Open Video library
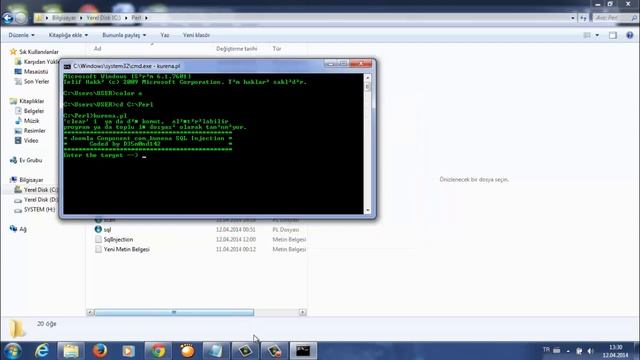Image resolution: width=640 pixels, height=360 pixels. (x=31, y=140)
